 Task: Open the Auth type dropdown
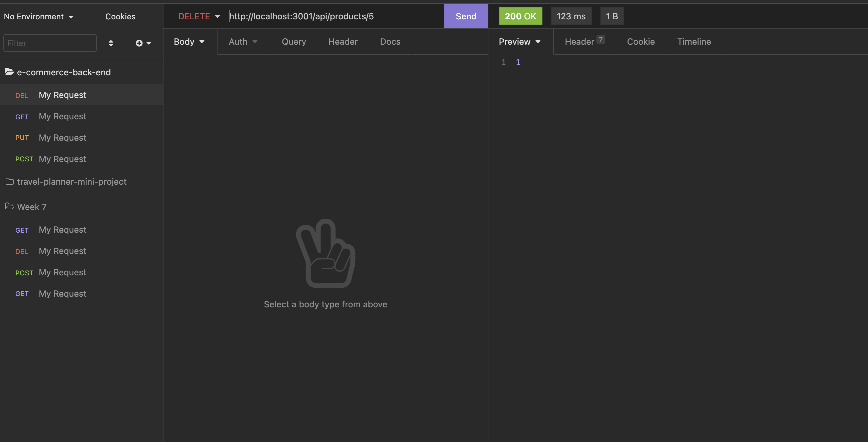click(243, 42)
